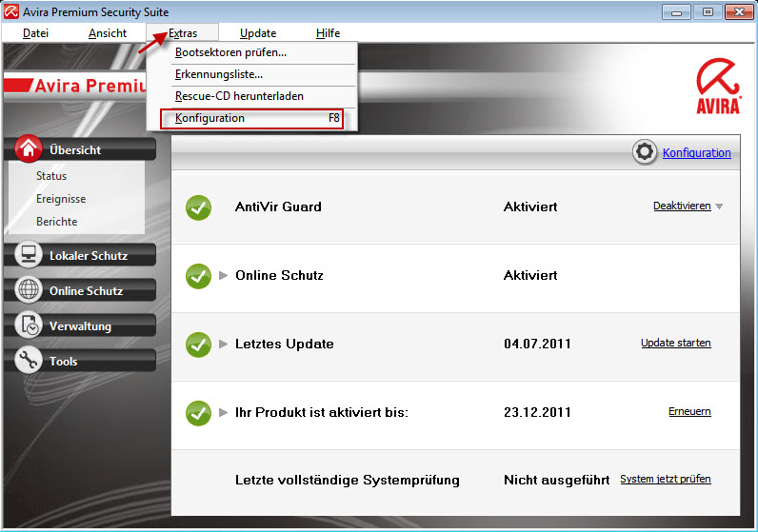The height and width of the screenshot is (532, 758).
Task: Click the product activation green checkmark
Action: (198, 414)
